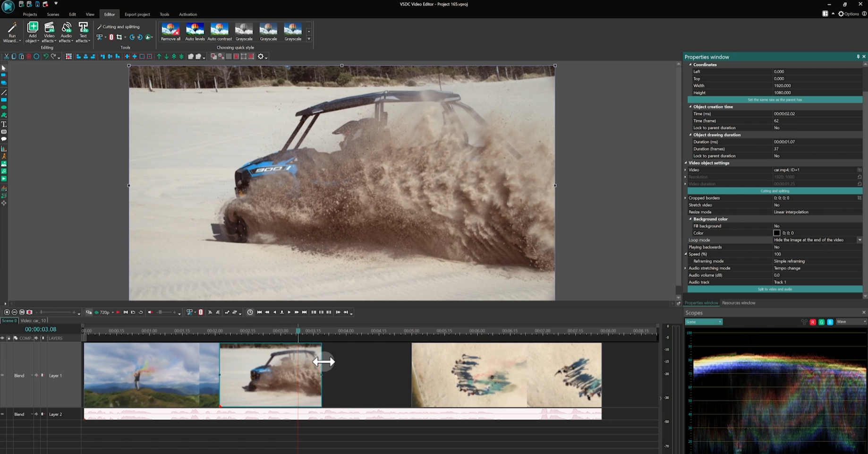Toggle the green G channel in Scopes

821,322
